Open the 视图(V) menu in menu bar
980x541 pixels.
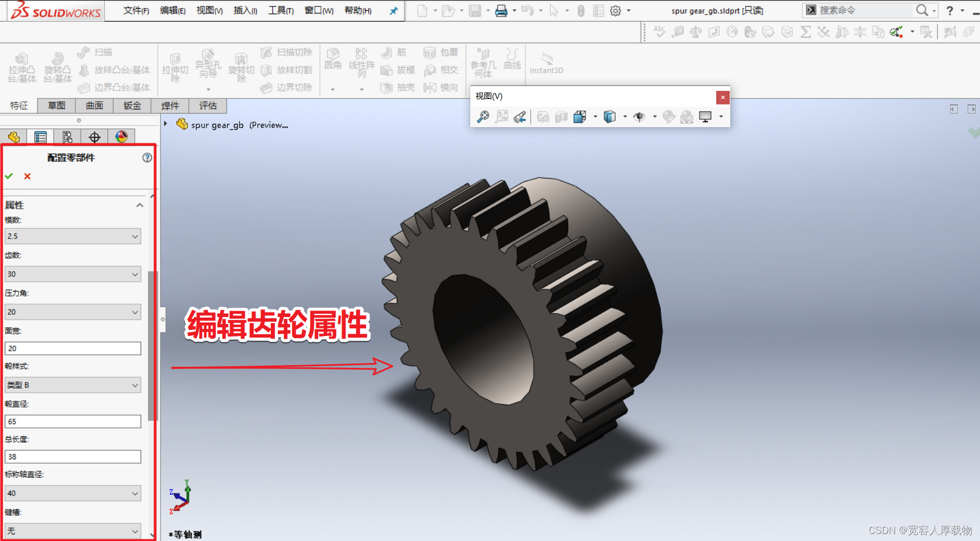[x=209, y=11]
